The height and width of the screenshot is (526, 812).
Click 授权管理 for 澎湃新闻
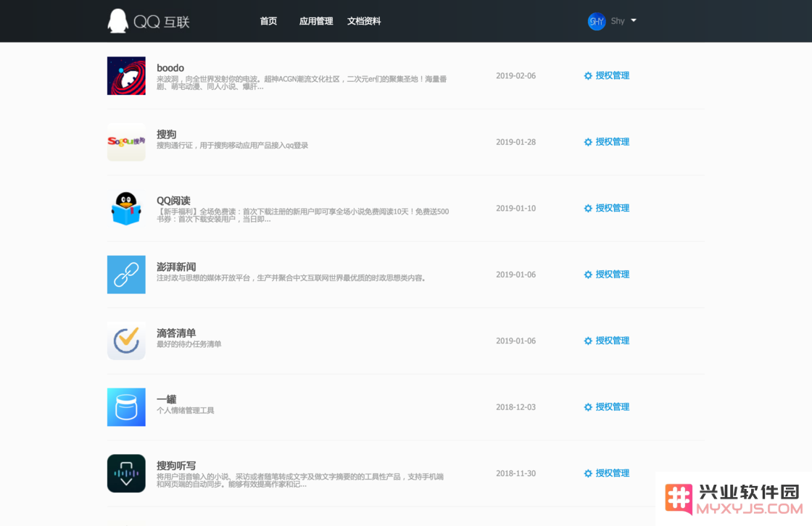pyautogui.click(x=612, y=275)
